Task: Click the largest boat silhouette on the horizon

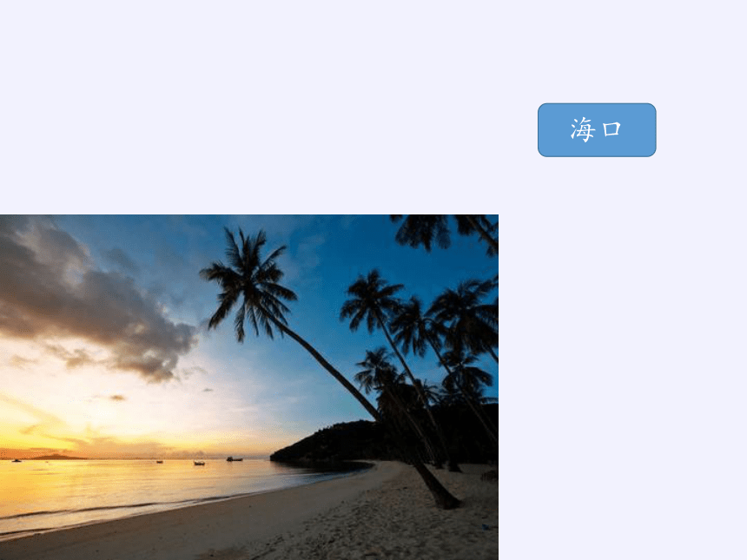Action: [235, 459]
